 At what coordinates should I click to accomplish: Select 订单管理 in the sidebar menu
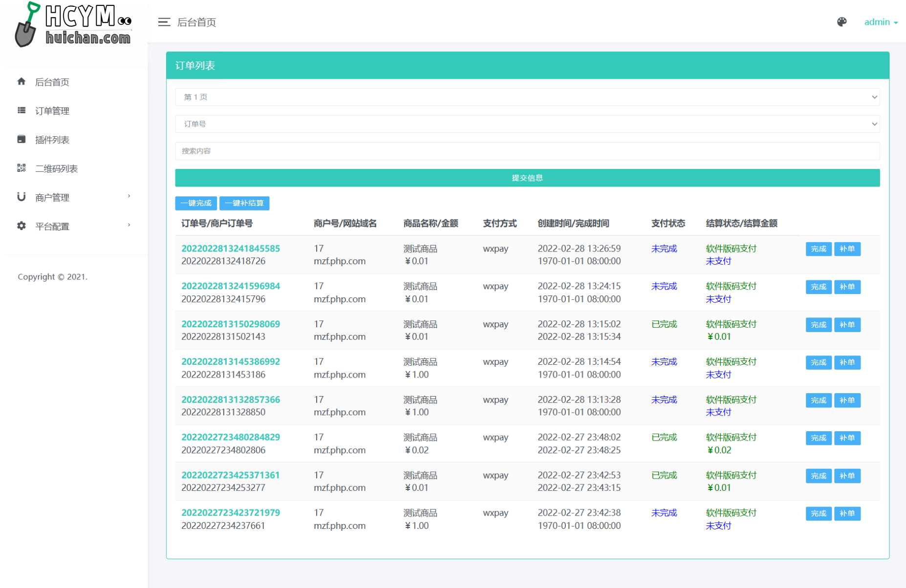[x=52, y=111]
